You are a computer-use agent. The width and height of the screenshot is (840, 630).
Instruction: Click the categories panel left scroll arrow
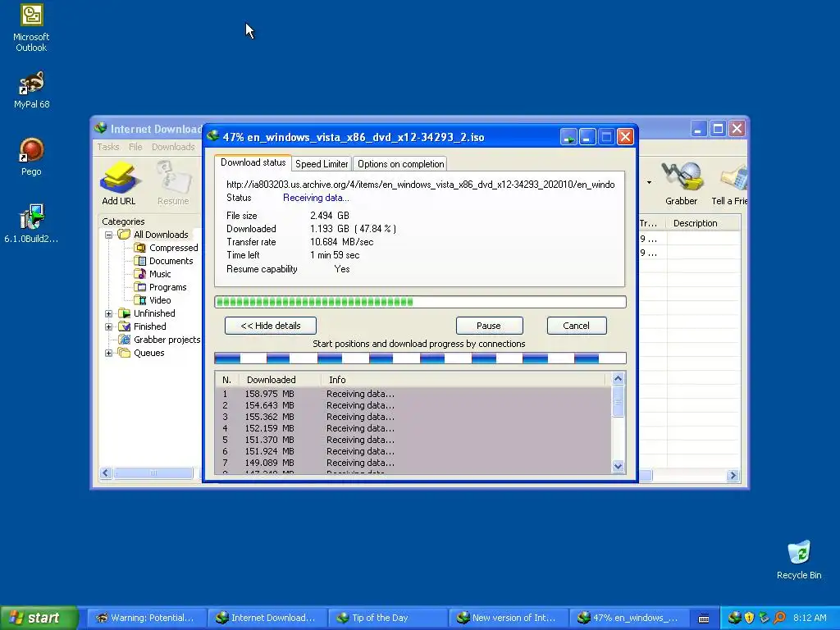[106, 473]
